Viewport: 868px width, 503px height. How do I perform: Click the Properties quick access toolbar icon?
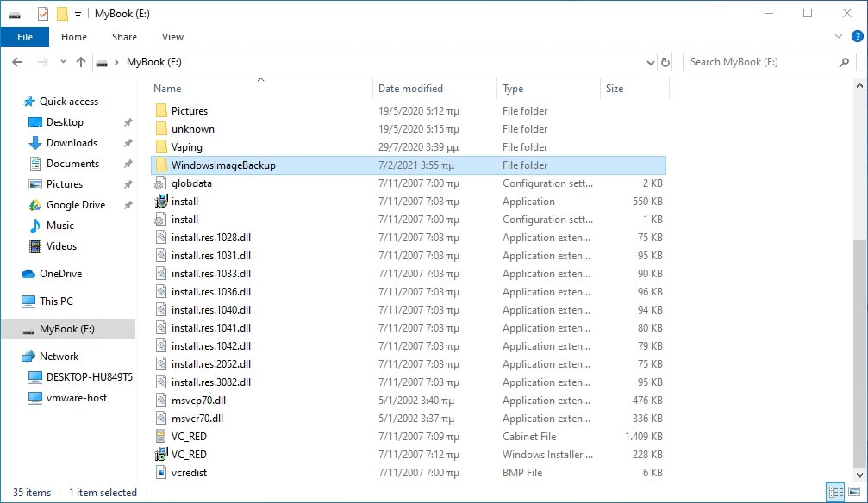42,14
